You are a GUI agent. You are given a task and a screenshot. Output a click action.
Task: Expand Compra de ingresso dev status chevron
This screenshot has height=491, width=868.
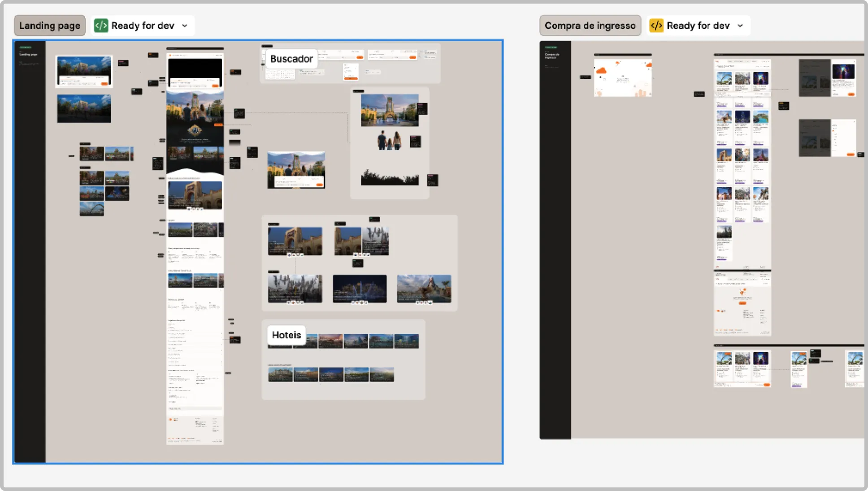pyautogui.click(x=740, y=26)
